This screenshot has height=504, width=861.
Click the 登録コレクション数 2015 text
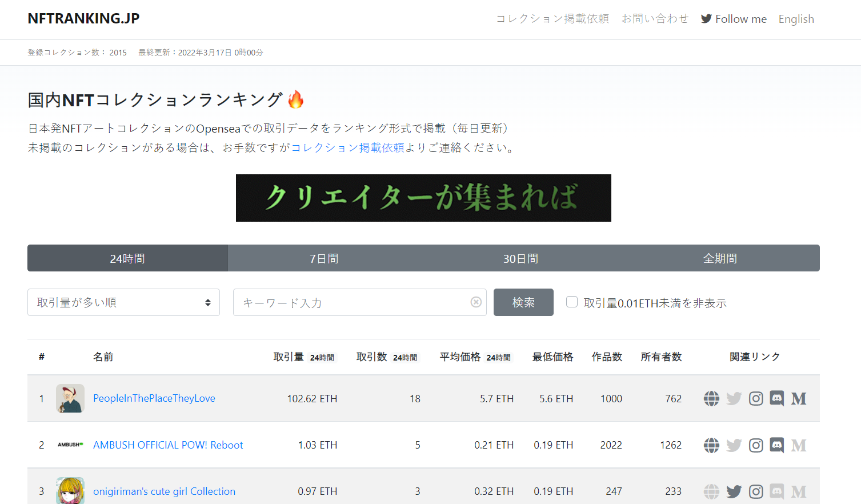click(x=77, y=53)
